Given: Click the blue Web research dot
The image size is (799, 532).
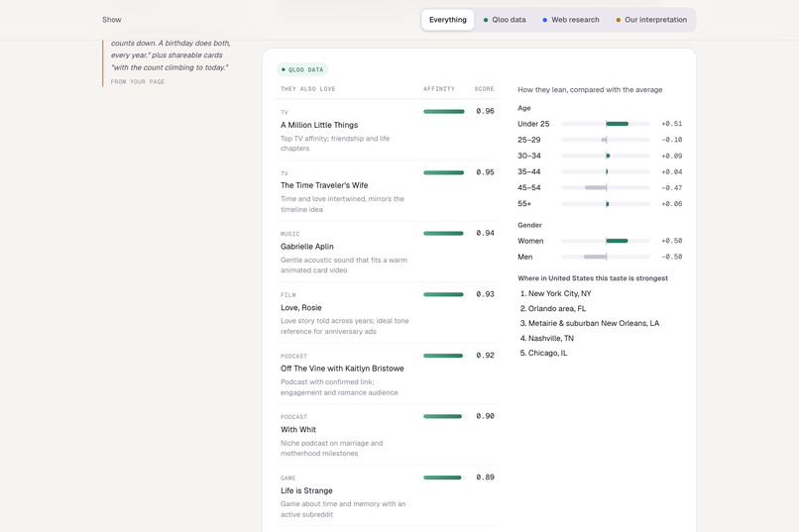Looking at the screenshot, I should pos(544,20).
